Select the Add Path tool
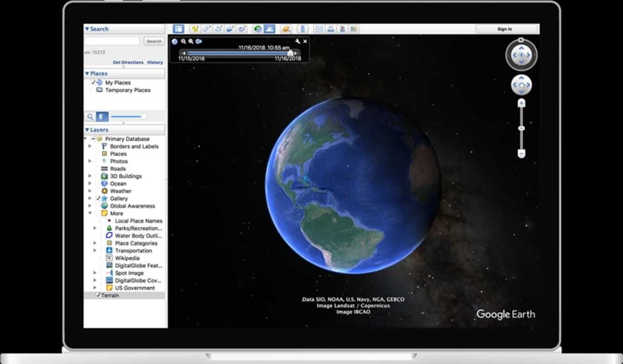The width and height of the screenshot is (623, 364). (218, 29)
